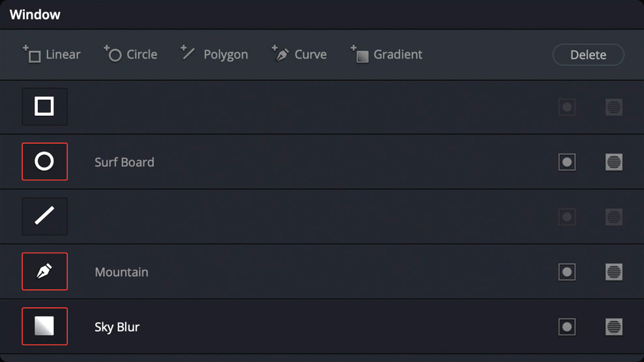Viewport: 644px width, 362px height.
Task: Click the Delete window button
Action: click(588, 55)
